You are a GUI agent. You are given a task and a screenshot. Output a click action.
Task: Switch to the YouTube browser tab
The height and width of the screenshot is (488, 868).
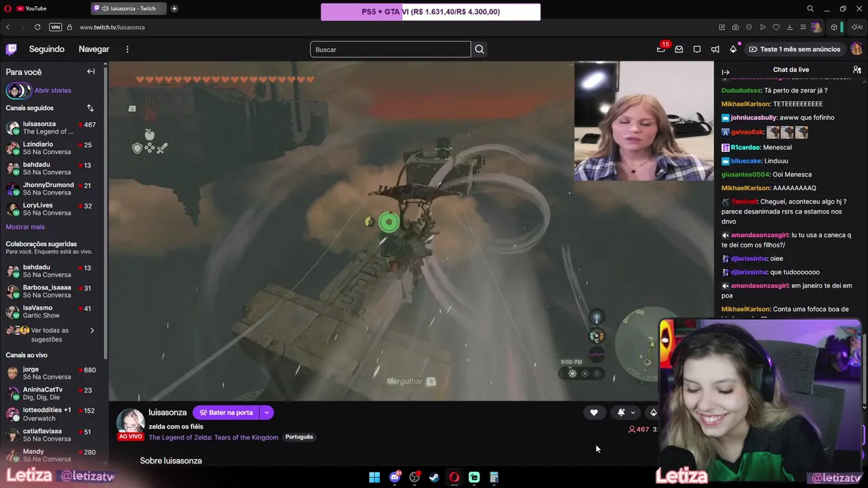coord(31,8)
